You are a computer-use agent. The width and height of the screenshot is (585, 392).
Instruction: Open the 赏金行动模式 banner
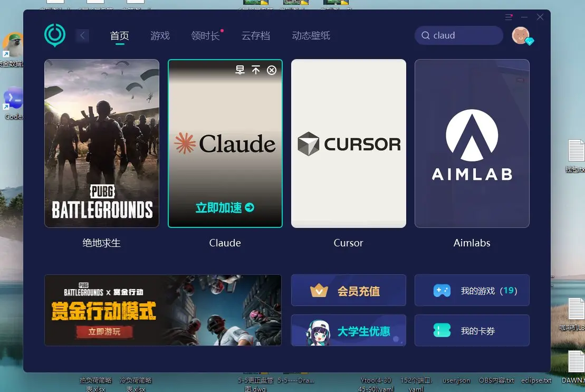(163, 310)
